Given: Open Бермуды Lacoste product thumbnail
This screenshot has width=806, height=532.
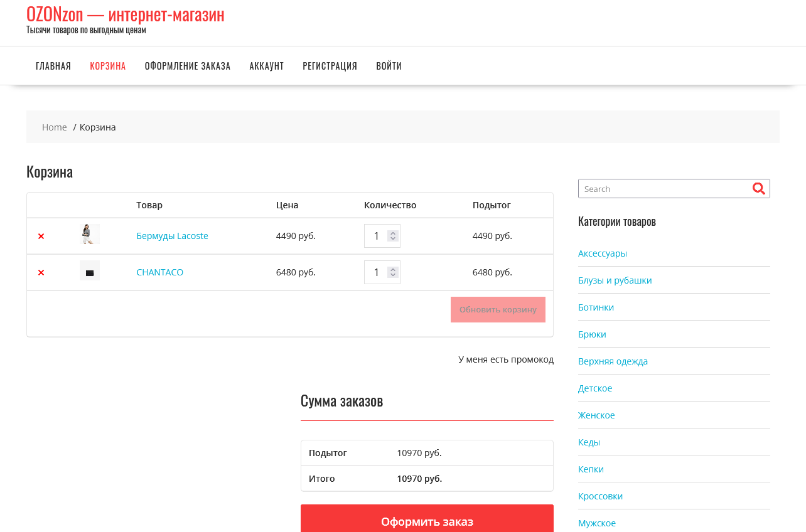Looking at the screenshot, I should tap(90, 235).
